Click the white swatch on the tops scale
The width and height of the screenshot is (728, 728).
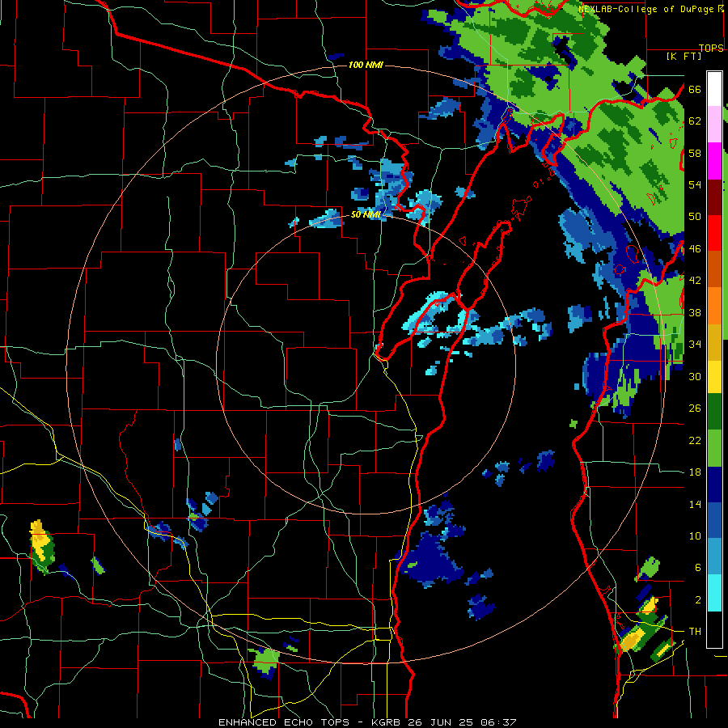(x=714, y=89)
